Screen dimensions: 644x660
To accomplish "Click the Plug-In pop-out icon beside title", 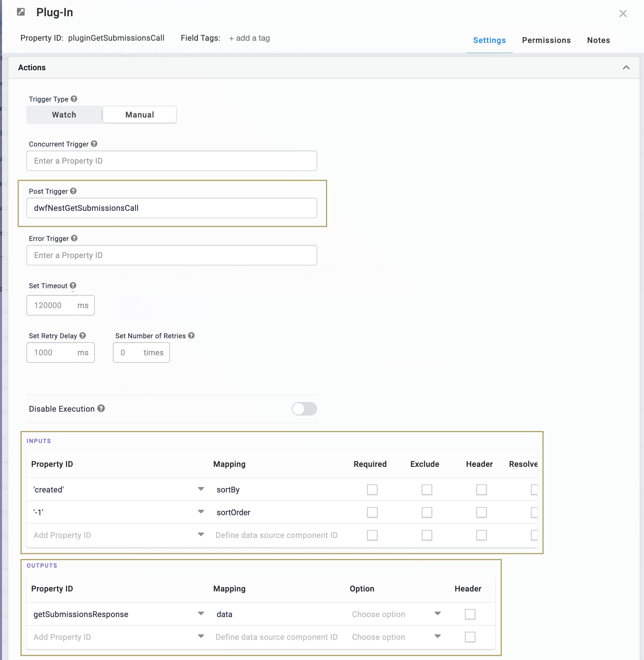I will 21,12.
